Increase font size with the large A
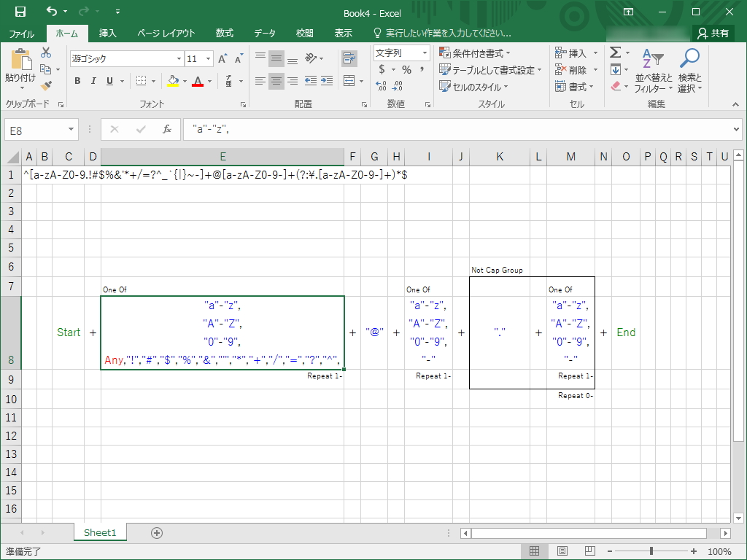The width and height of the screenshot is (747, 560). pos(222,58)
